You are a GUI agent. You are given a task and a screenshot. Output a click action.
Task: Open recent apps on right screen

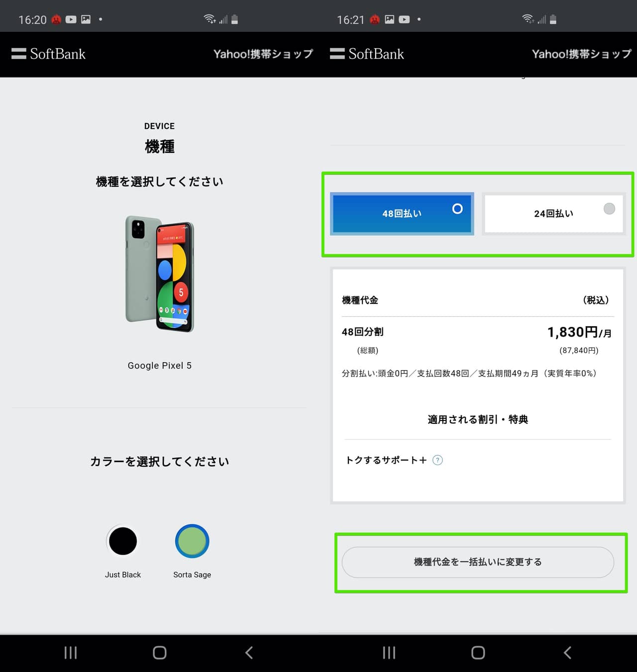tap(389, 653)
